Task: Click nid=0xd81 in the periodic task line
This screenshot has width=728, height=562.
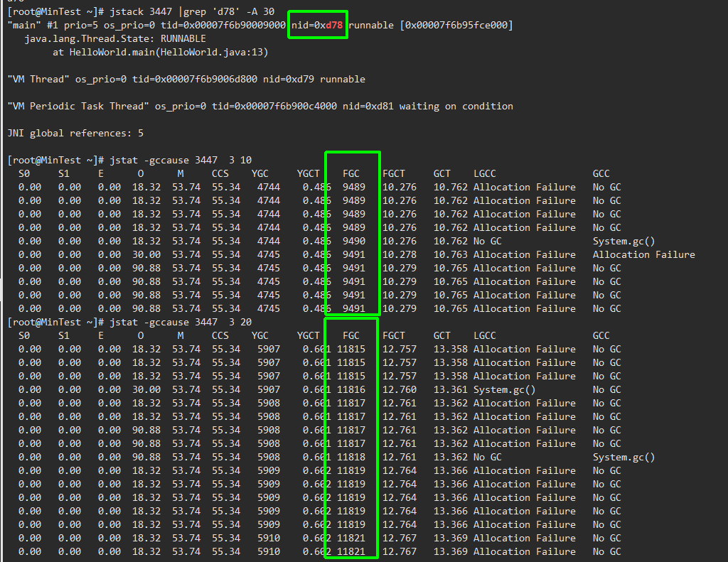Action: click(x=368, y=106)
